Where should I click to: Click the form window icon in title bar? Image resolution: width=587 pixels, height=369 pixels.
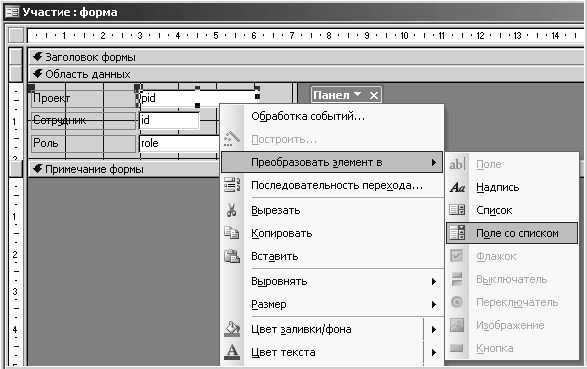point(12,12)
